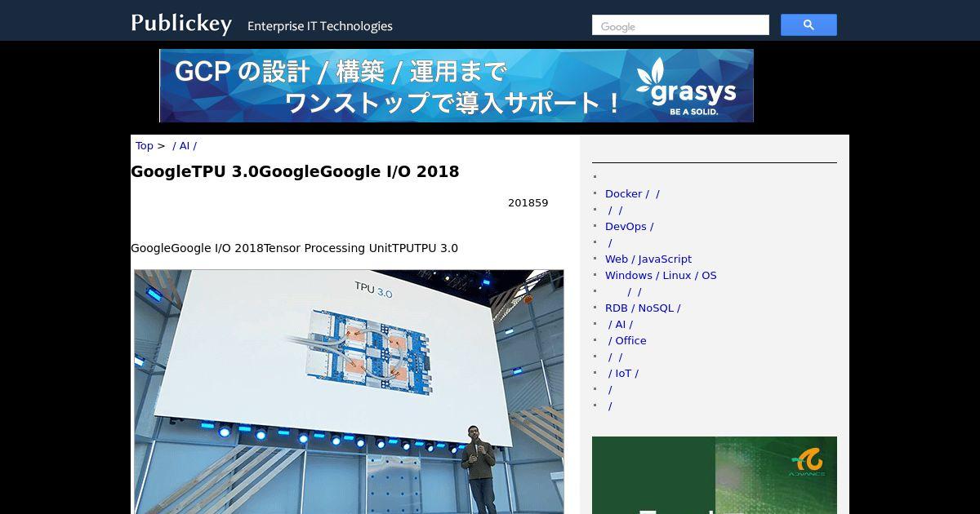Viewport: 980px width, 514px height.
Task: Open the AI breadcrumb category link
Action: [x=185, y=146]
